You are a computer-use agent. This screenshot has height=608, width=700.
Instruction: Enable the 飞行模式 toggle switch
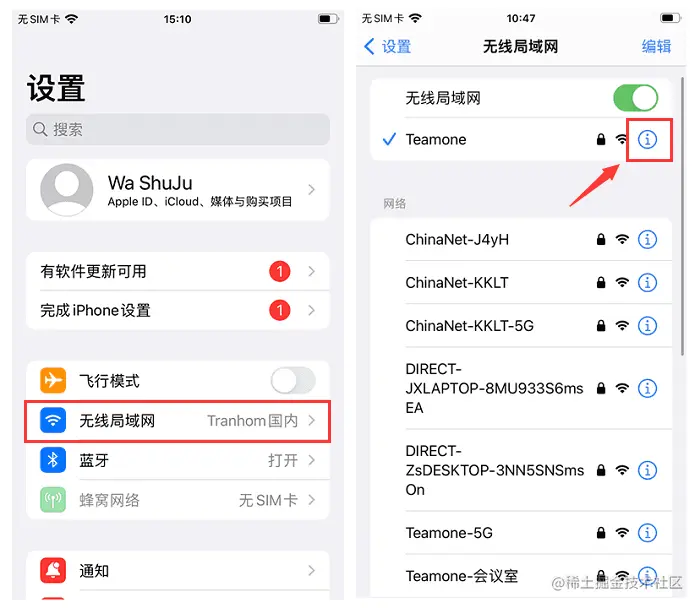(x=293, y=380)
